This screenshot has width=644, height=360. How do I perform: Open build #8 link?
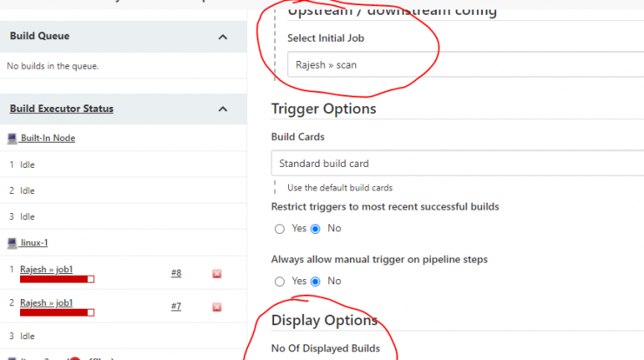[176, 273]
